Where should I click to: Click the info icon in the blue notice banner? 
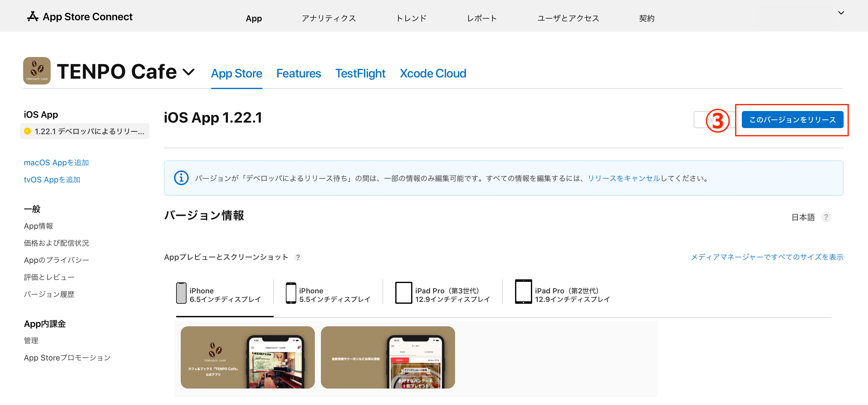pos(181,178)
